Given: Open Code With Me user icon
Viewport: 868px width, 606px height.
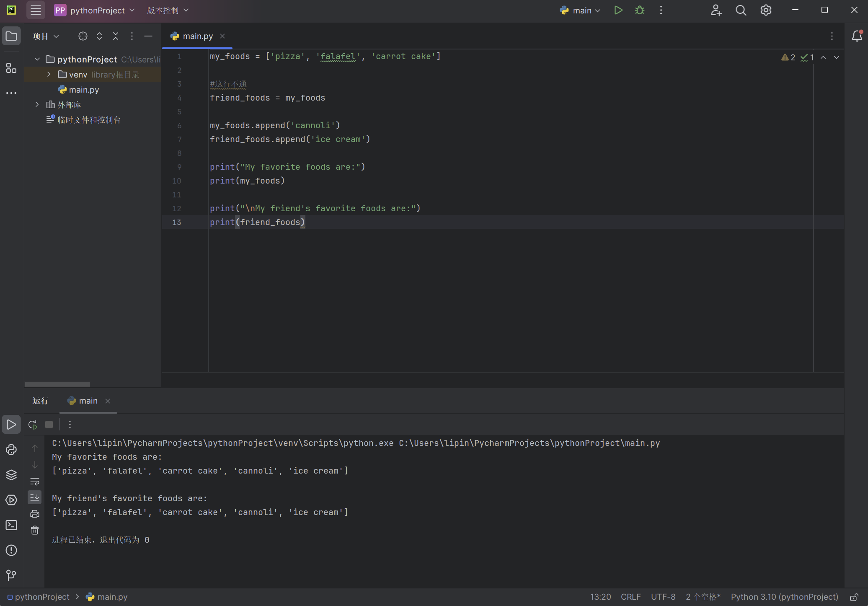Looking at the screenshot, I should (x=716, y=10).
